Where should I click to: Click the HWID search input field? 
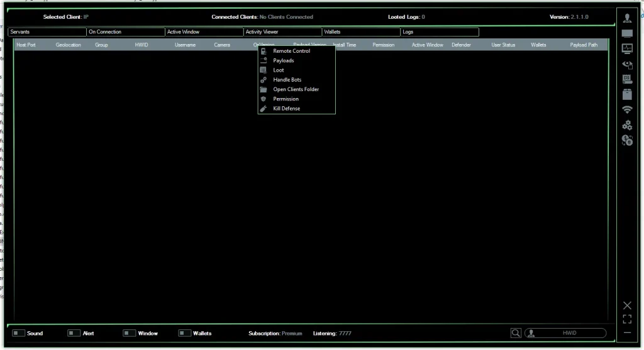pos(569,333)
